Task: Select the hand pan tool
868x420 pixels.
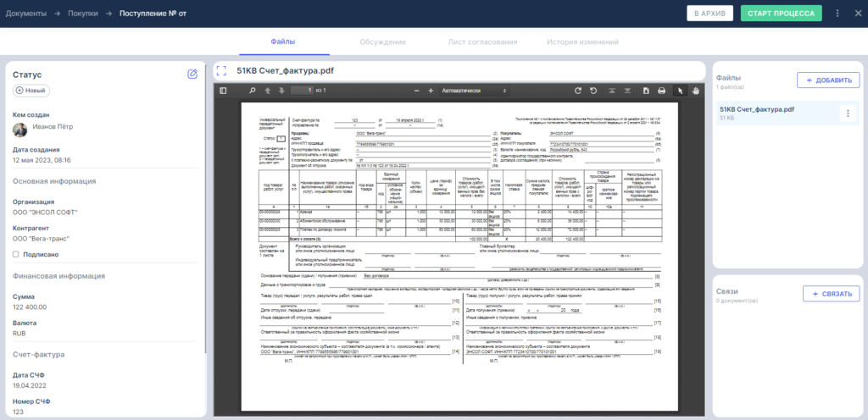Action: click(x=696, y=91)
